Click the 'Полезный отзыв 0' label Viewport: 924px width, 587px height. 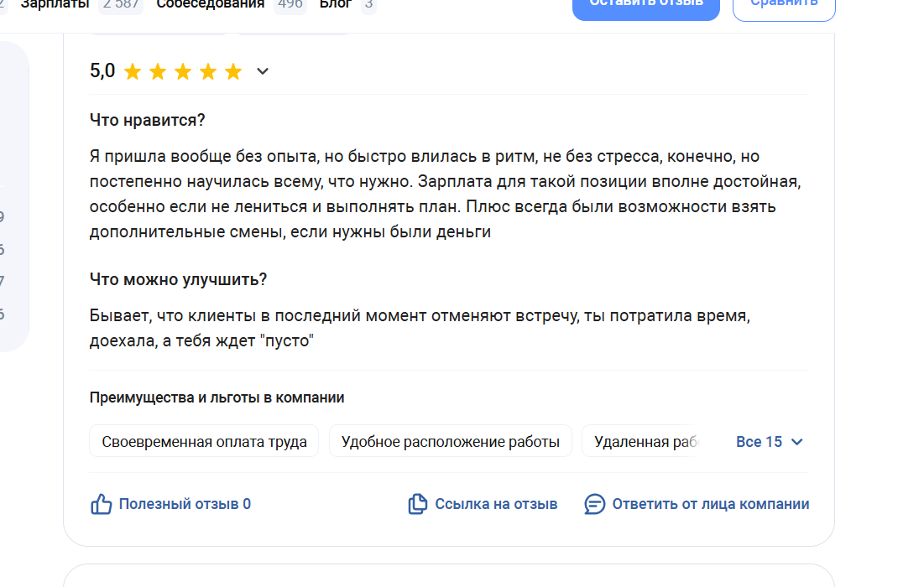pyautogui.click(x=185, y=504)
